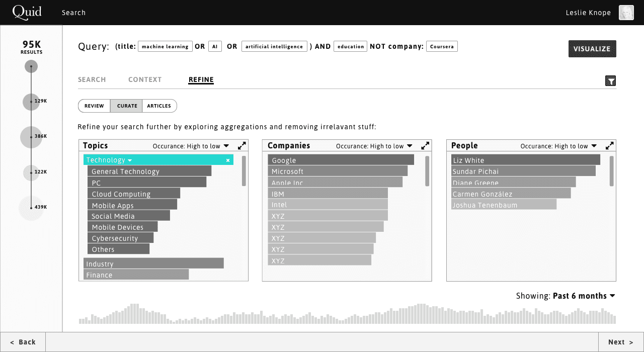Open the Topics sort order dropdown
Screen dimensions: 644x352
(191, 146)
